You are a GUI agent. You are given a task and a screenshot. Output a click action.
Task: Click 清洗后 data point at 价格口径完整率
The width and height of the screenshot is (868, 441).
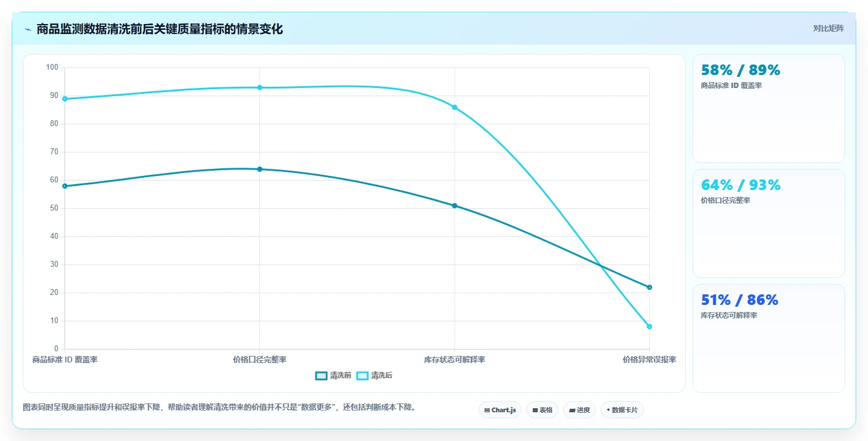[260, 87]
